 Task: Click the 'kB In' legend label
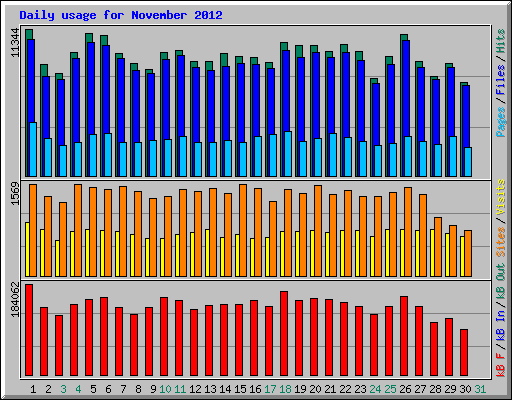(500, 325)
